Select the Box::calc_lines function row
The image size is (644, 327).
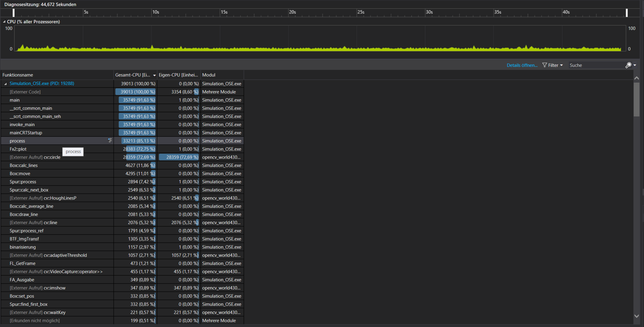coord(24,165)
